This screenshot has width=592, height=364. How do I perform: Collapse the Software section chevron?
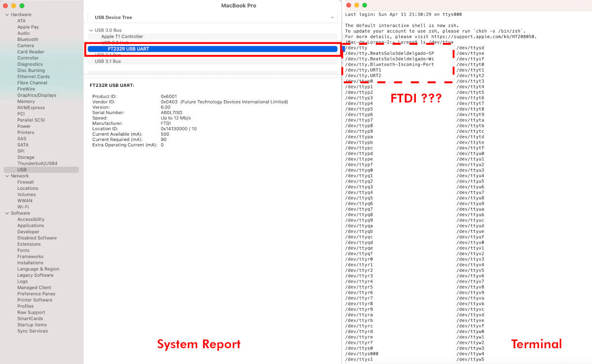(7, 213)
